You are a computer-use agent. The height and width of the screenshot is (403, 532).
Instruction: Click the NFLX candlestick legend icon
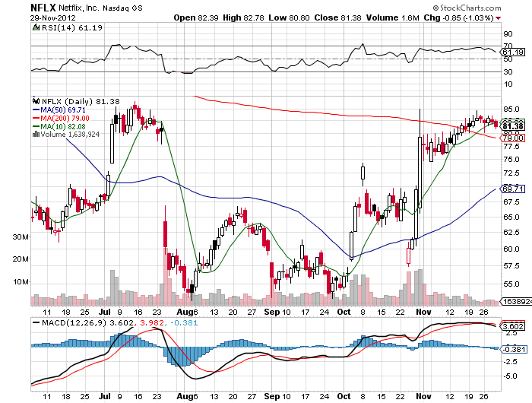(36, 101)
